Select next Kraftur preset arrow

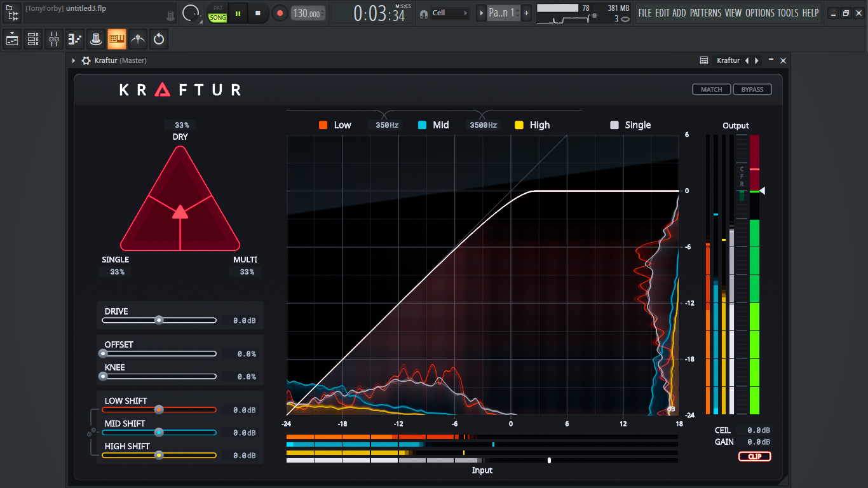click(756, 60)
